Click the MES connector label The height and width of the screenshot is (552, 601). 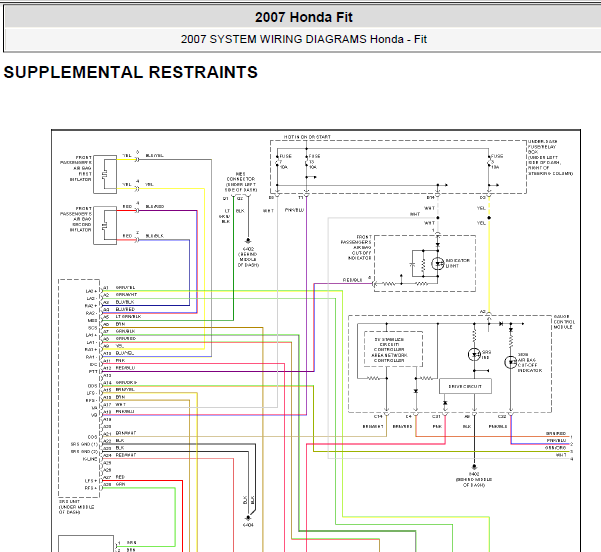(241, 182)
